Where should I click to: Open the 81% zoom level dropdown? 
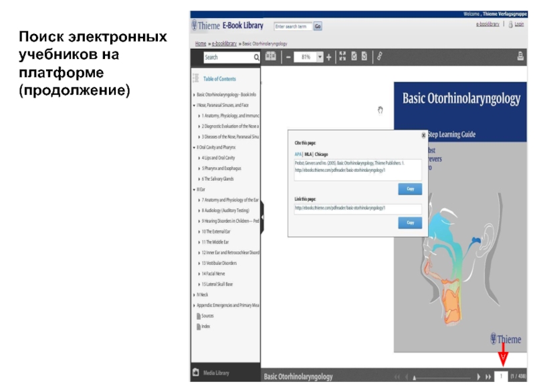(x=320, y=57)
